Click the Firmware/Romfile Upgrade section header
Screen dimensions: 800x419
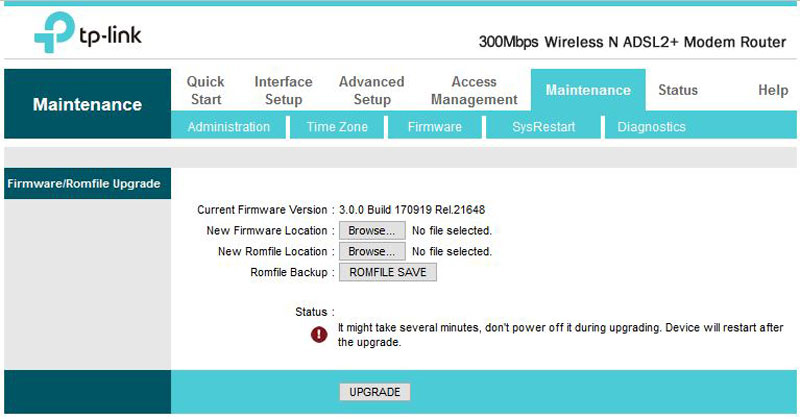84,184
